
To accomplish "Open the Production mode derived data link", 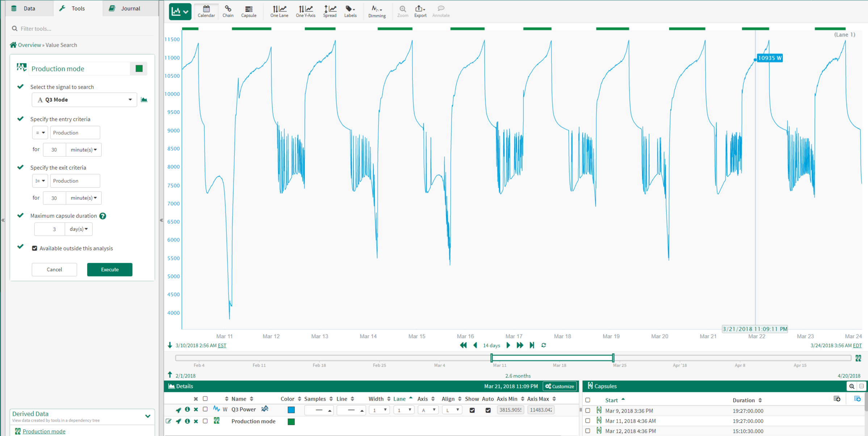I will pyautogui.click(x=44, y=431).
